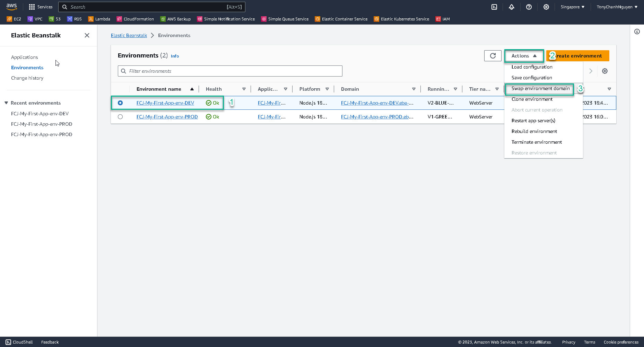Image resolution: width=644 pixels, height=347 pixels.
Task: Select FCJ-My-First-App-env-PROD radio button
Action: [120, 117]
